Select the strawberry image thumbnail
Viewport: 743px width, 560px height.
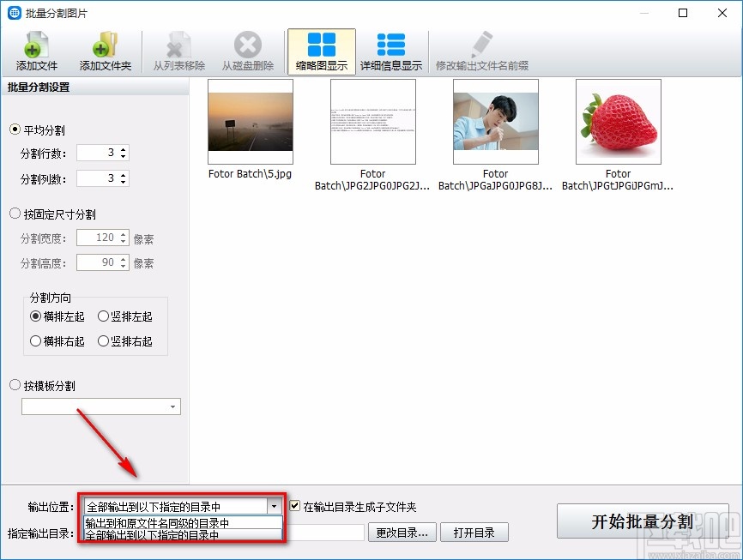click(618, 121)
